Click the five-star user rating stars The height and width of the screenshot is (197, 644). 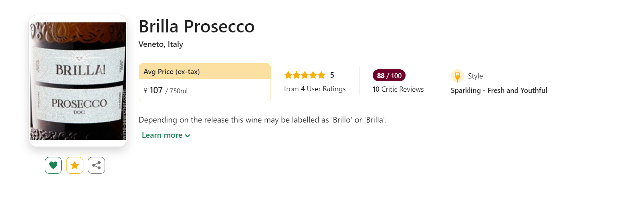point(305,75)
